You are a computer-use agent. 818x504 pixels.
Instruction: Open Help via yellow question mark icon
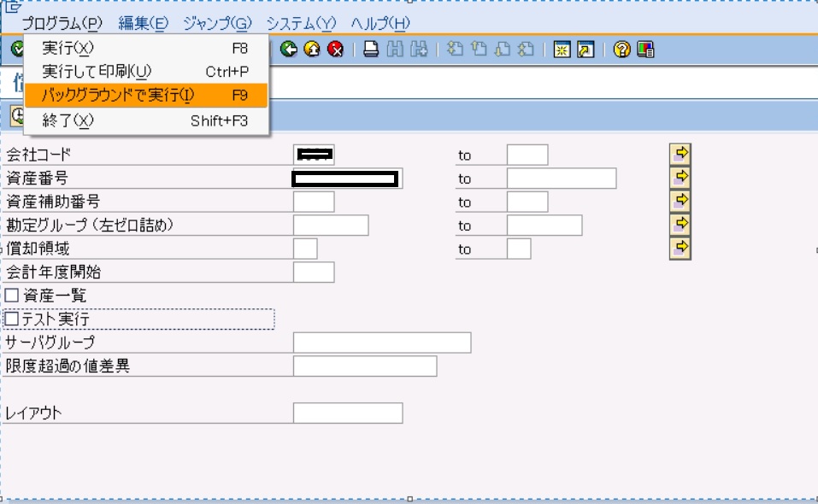[622, 50]
